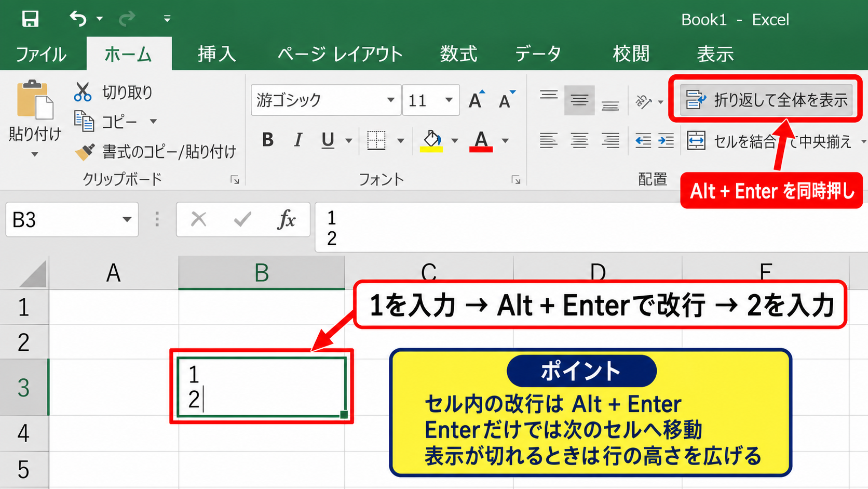Toggle middle vertical alignment
The width and height of the screenshot is (868, 489).
[579, 100]
